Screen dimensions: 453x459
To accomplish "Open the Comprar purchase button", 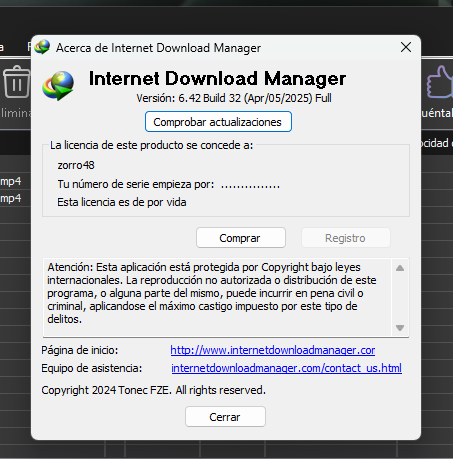I will point(241,238).
